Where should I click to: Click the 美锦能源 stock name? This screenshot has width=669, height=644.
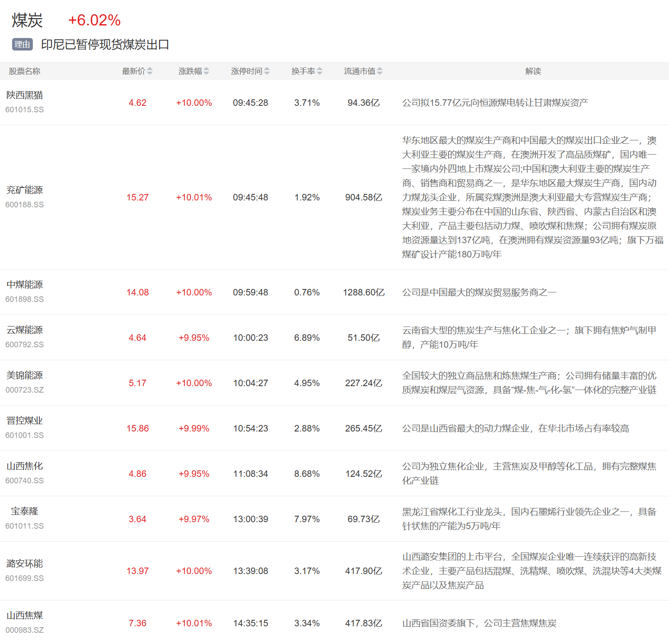point(25,375)
